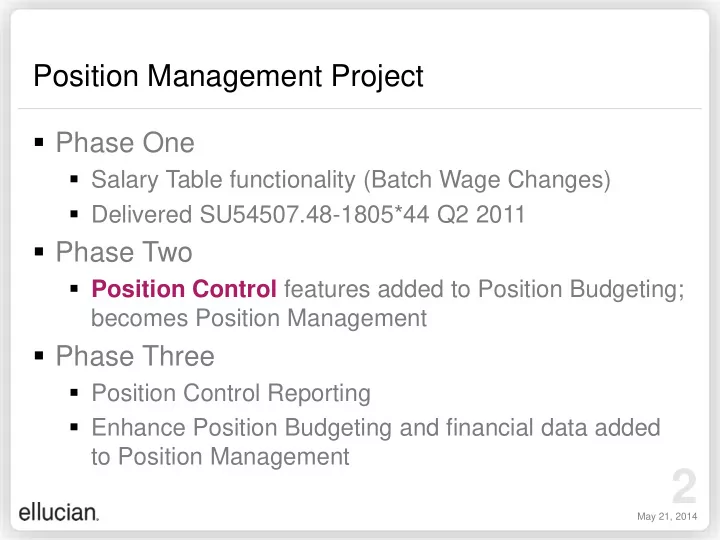Select the Phase One heading

[x=125, y=142]
